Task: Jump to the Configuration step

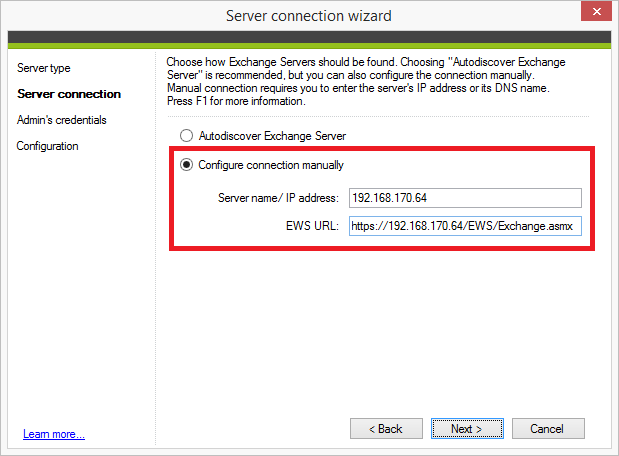Action: pyautogui.click(x=47, y=146)
